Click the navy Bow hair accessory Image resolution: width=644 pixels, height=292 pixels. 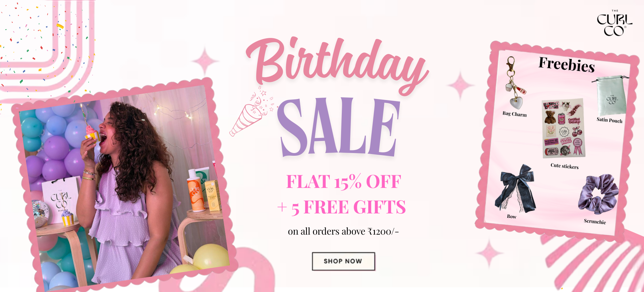[516, 188]
